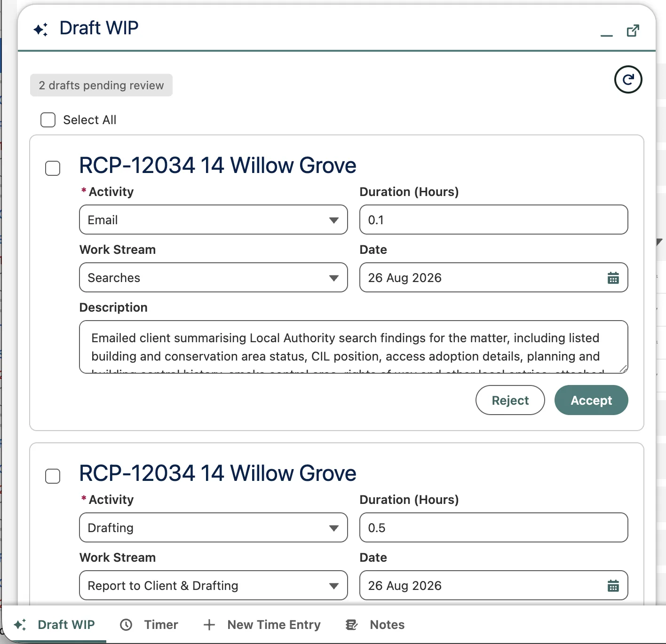Open the Drafting activity dropdown
Screen dimensions: 666x644
[214, 527]
